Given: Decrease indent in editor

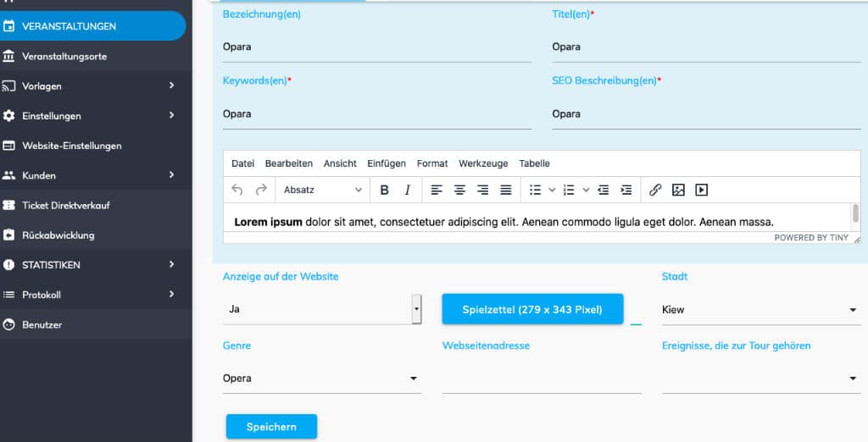Looking at the screenshot, I should [604, 190].
